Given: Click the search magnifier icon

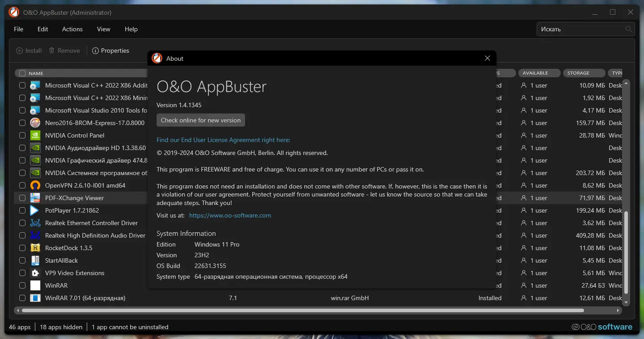Looking at the screenshot, I should tap(629, 29).
